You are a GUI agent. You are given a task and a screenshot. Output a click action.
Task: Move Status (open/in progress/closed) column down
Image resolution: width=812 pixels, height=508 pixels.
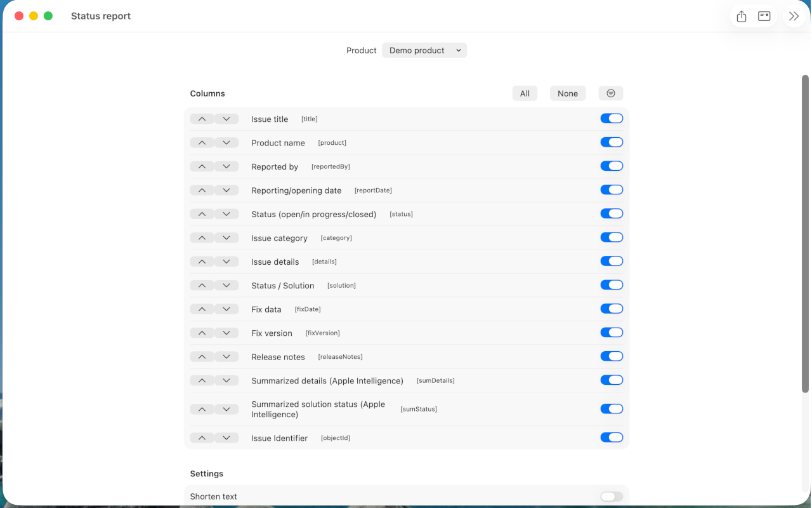tap(226, 214)
